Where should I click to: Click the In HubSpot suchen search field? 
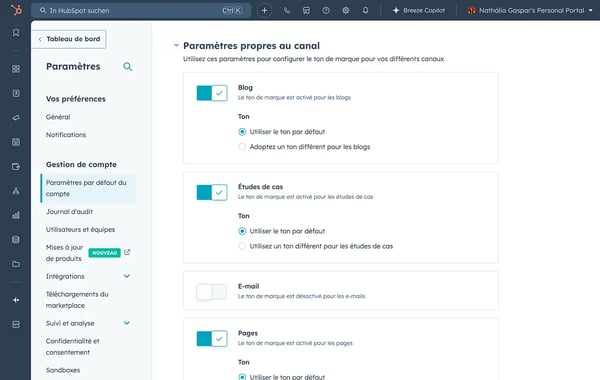[141, 10]
